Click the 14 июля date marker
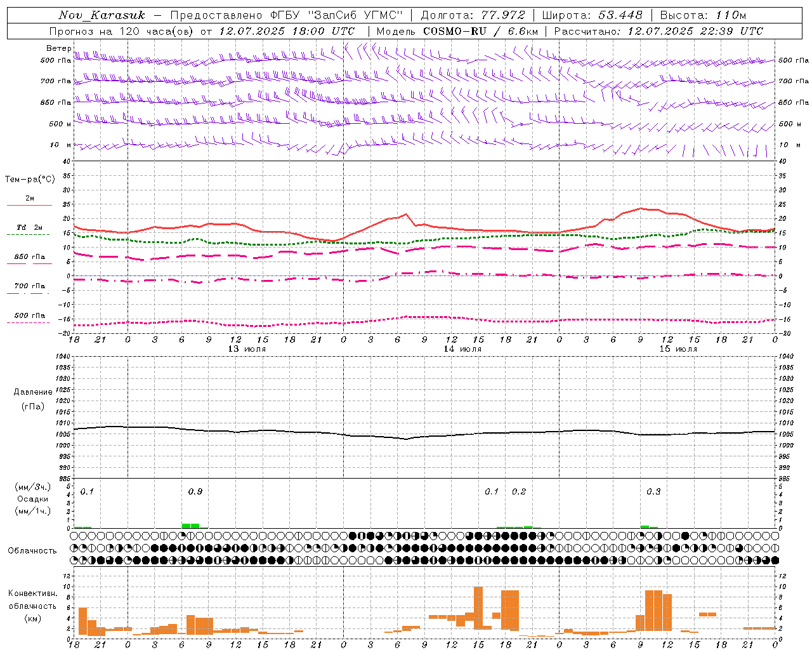The height and width of the screenshot is (650, 812). [462, 349]
